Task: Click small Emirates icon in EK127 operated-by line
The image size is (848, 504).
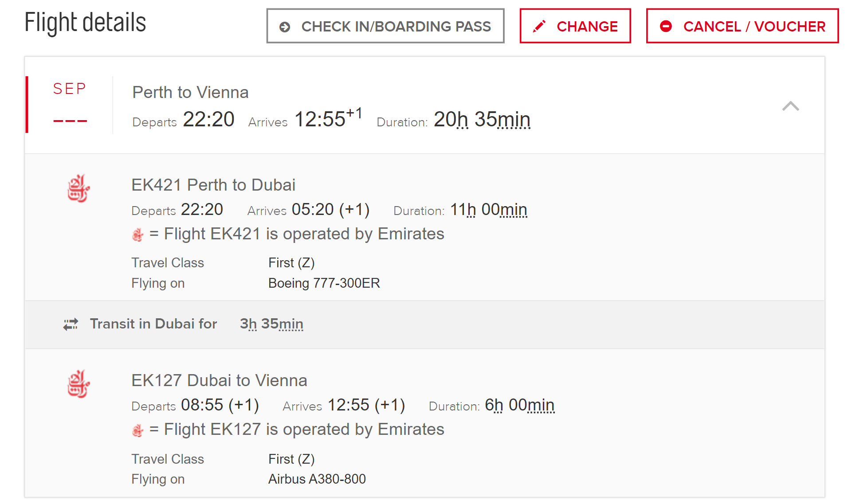Action: tap(138, 430)
